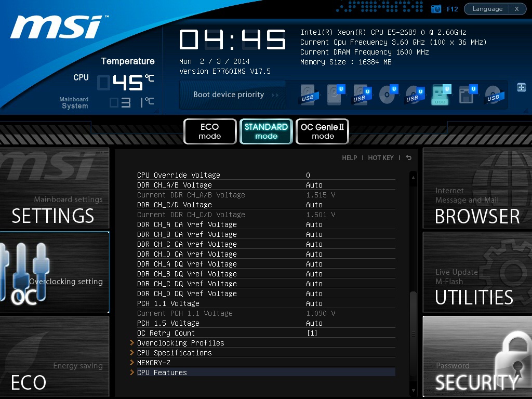Click the back arrow icon next to HOT KEY
Image resolution: width=532 pixels, height=399 pixels.
coord(408,158)
